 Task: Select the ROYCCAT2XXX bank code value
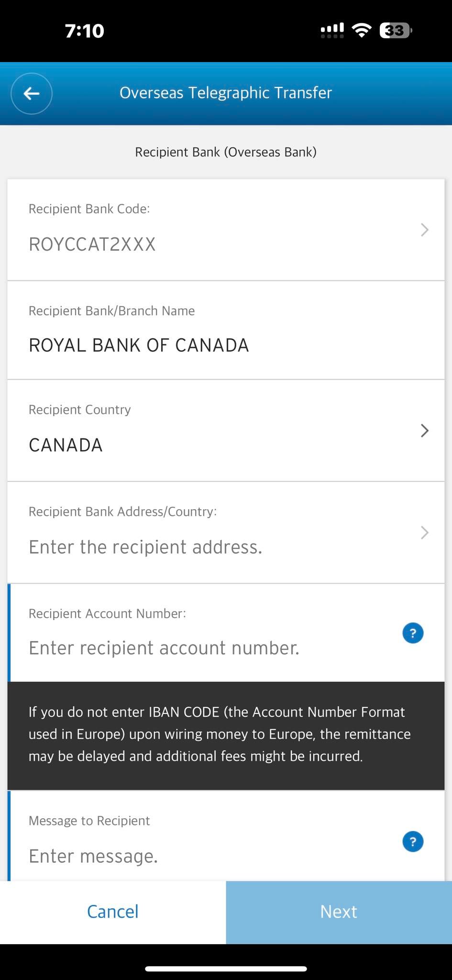tap(92, 244)
